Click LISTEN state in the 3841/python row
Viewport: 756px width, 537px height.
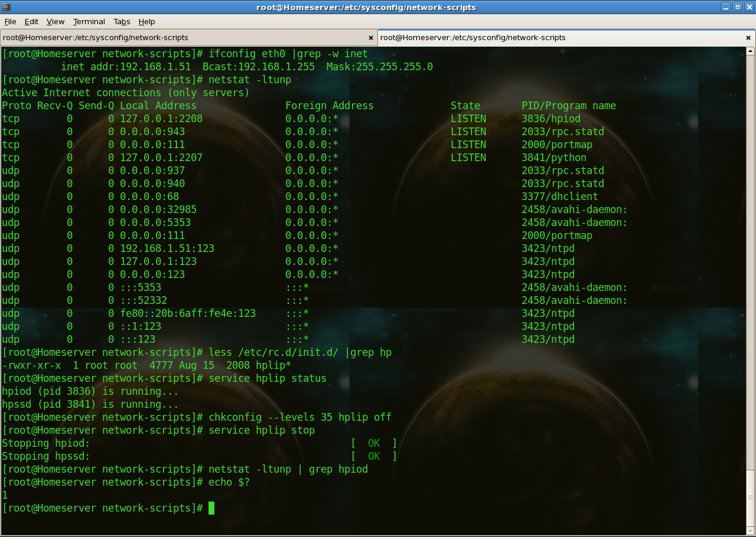pyautogui.click(x=468, y=158)
